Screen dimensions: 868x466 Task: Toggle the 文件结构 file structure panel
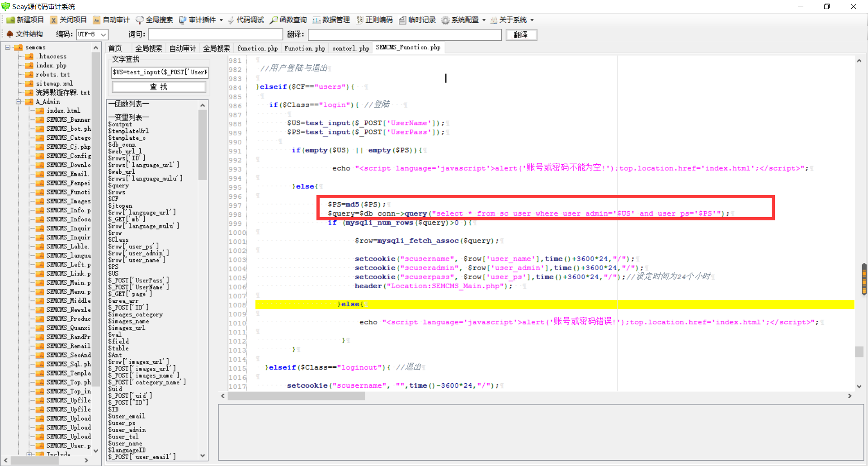pos(25,34)
